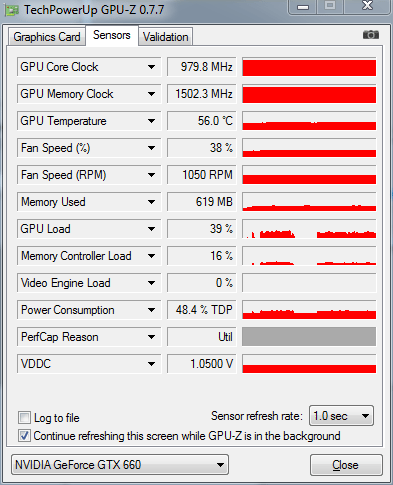This screenshot has width=393, height=485.
Task: Switch to the Validation tab
Action: click(x=166, y=37)
